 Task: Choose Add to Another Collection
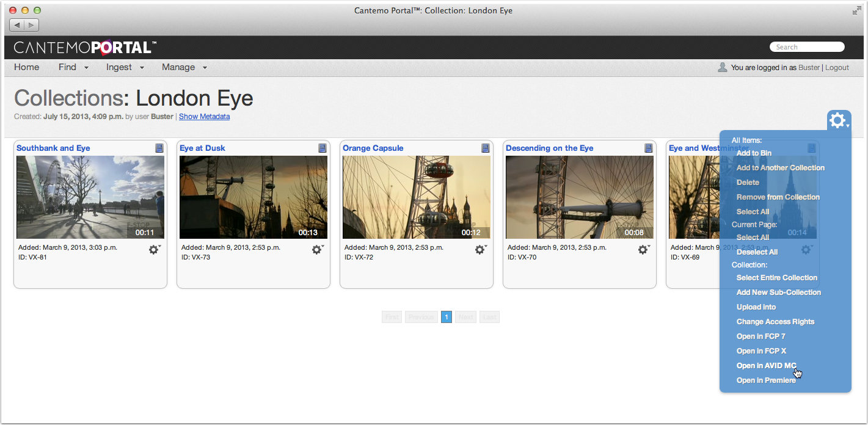pyautogui.click(x=781, y=168)
